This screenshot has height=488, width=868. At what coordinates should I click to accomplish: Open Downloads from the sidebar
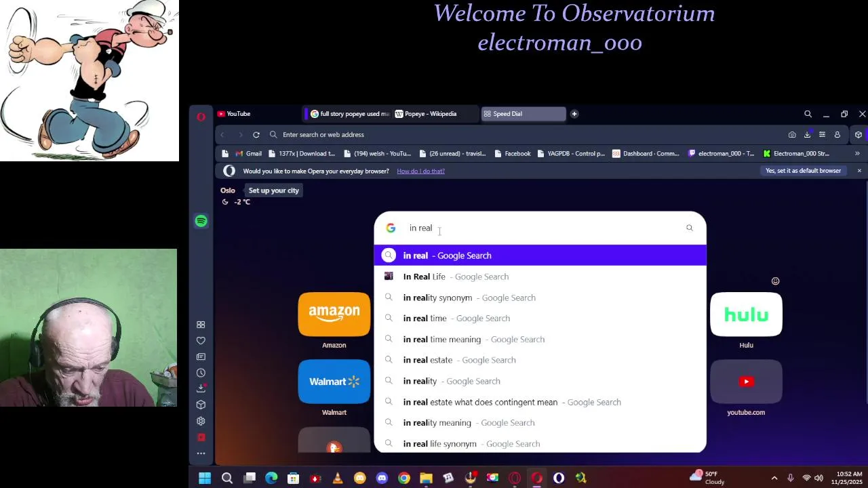201,388
